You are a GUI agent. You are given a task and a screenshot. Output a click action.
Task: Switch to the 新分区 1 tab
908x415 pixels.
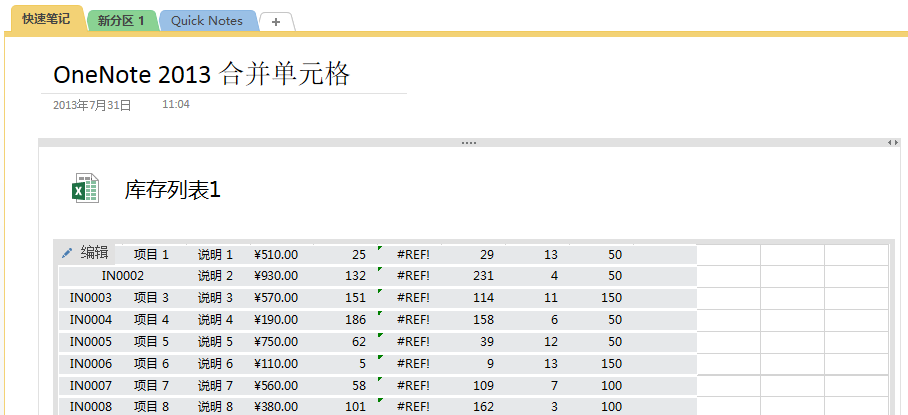click(121, 21)
